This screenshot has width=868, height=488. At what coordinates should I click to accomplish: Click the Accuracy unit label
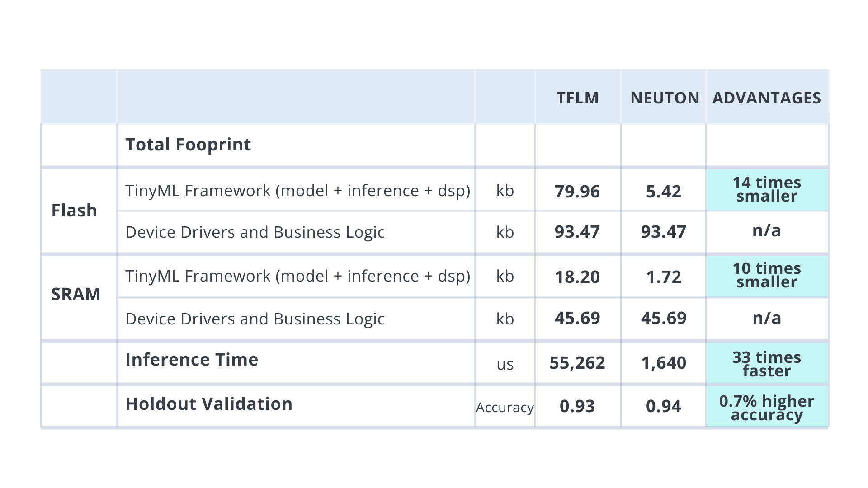(x=505, y=408)
